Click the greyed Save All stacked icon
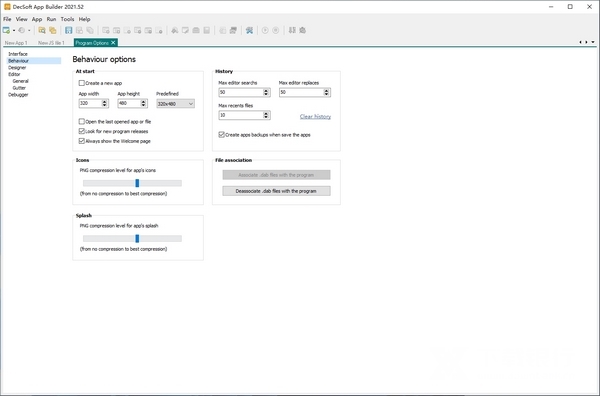 tap(90, 30)
